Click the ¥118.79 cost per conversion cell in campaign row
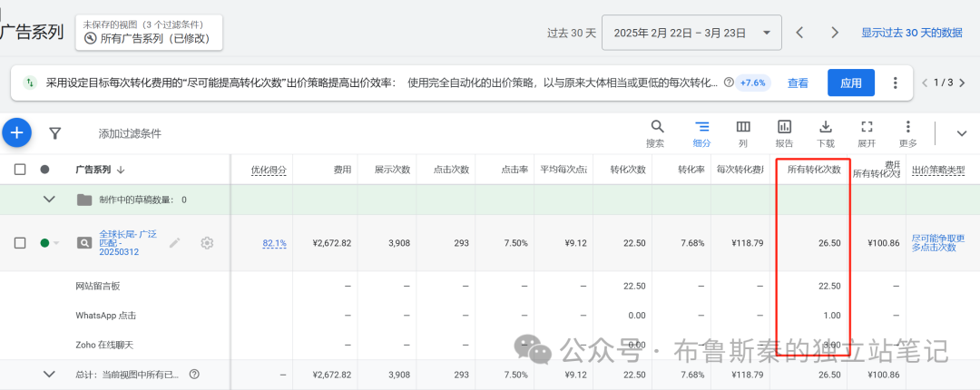 click(746, 243)
